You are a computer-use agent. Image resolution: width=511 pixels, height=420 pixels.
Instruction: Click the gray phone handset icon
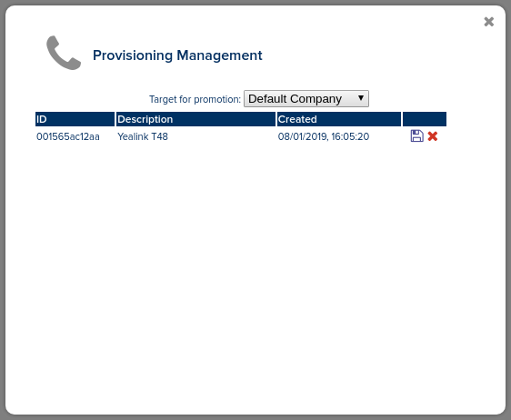64,53
